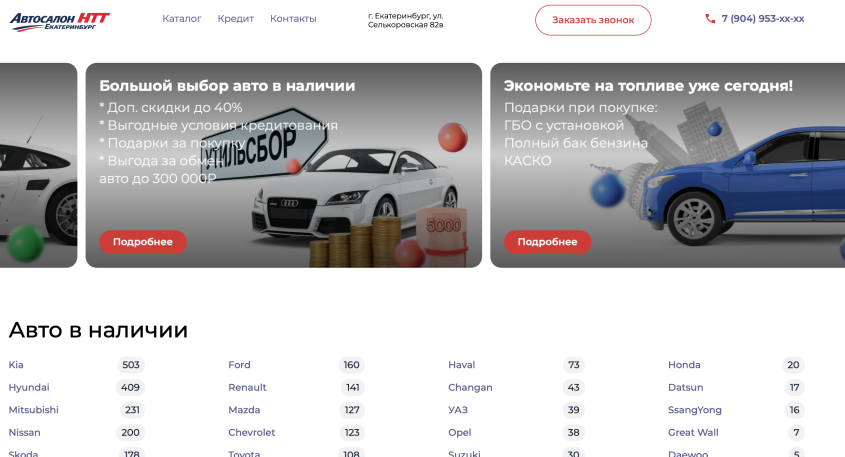Click the Заказать звонок button
The width and height of the screenshot is (845, 457).
[593, 20]
